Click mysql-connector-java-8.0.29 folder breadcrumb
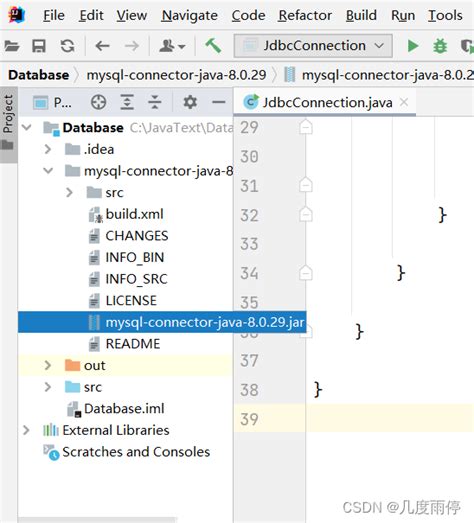 point(176,75)
